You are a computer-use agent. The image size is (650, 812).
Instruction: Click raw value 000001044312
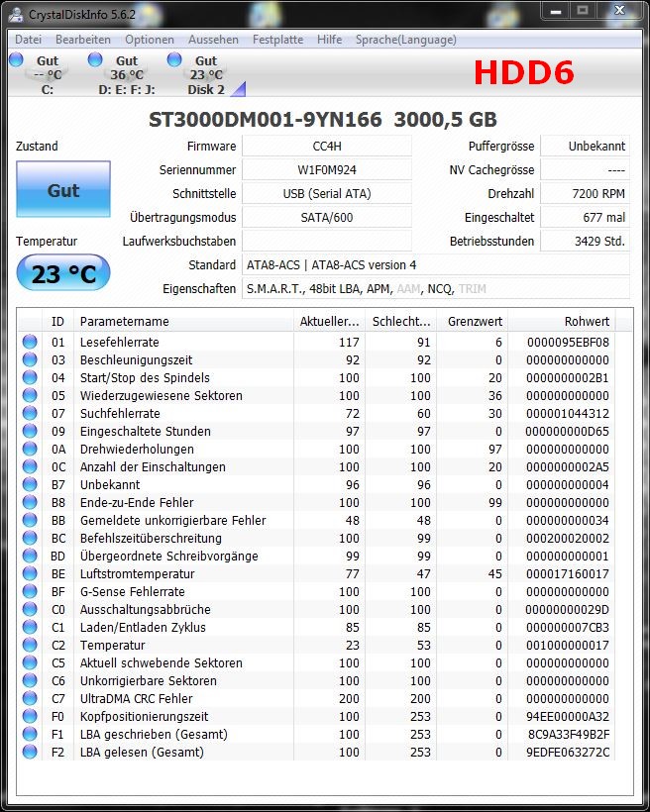click(568, 414)
